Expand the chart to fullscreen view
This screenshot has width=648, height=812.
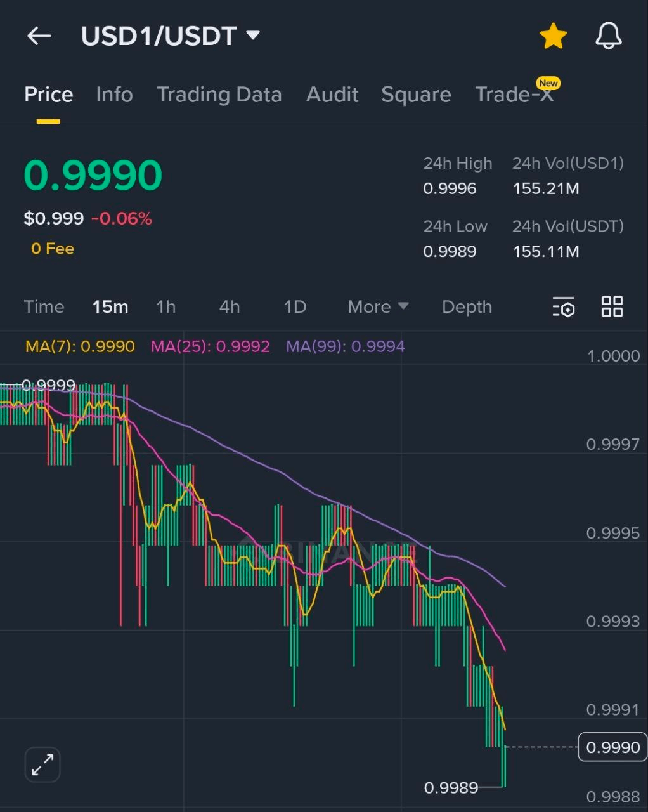click(x=42, y=764)
